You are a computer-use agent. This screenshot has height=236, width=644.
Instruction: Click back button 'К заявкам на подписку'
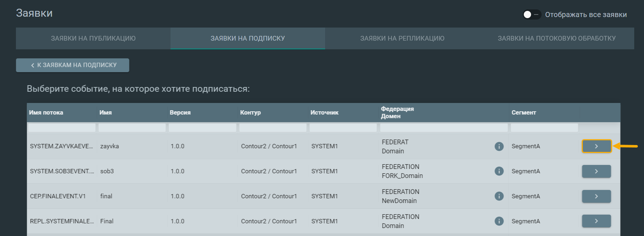pos(72,65)
